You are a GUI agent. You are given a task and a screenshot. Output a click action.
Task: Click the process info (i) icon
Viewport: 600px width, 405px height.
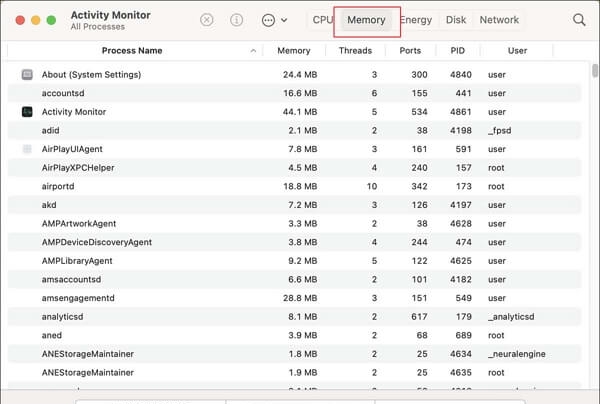(236, 20)
